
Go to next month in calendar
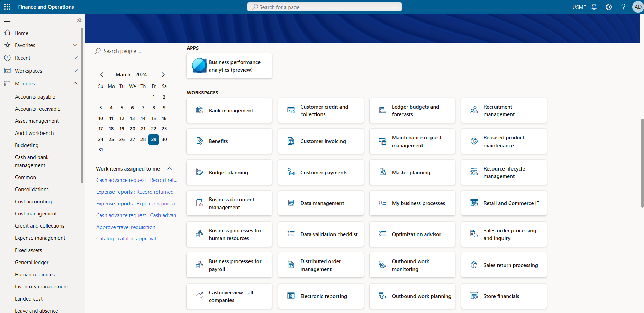pos(163,75)
